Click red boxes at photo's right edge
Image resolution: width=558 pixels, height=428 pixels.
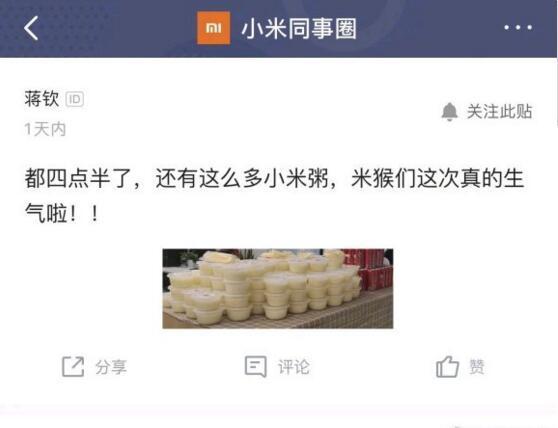coord(373,269)
